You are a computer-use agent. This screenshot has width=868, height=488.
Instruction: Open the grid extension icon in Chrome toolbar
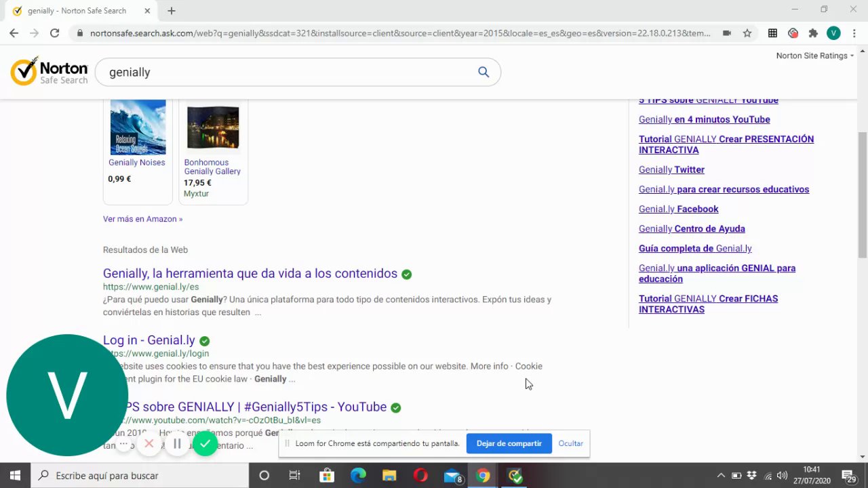[772, 33]
